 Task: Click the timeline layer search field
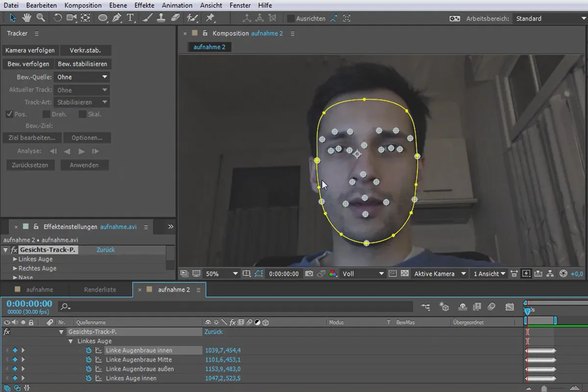235,307
